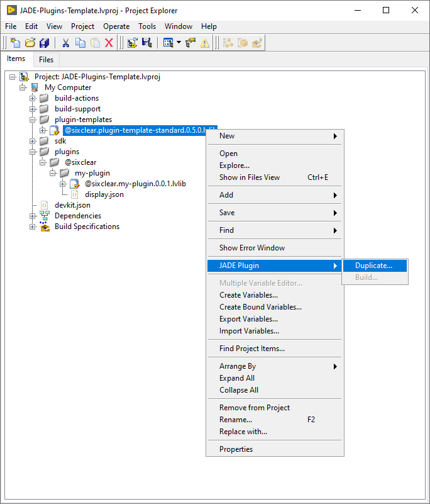Click the Save All floppy disks icon
The height and width of the screenshot is (504, 430).
pyautogui.click(x=44, y=42)
